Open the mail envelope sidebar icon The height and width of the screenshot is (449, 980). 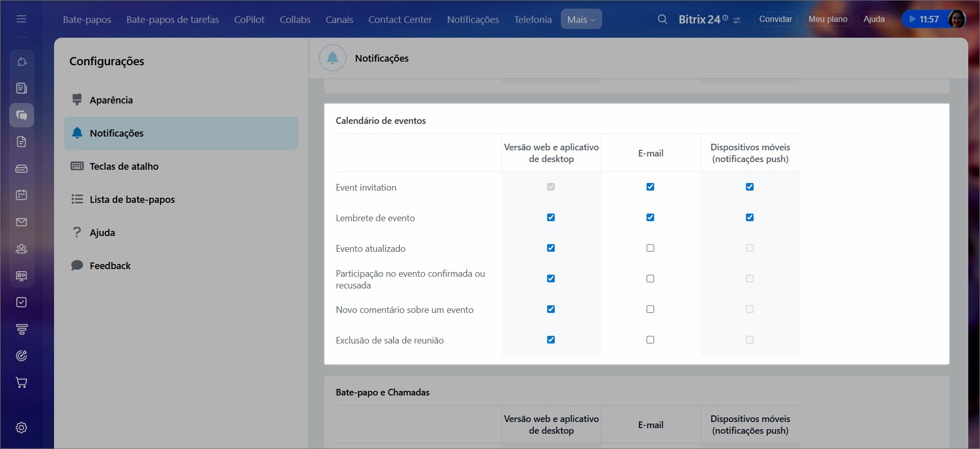[x=21, y=222]
